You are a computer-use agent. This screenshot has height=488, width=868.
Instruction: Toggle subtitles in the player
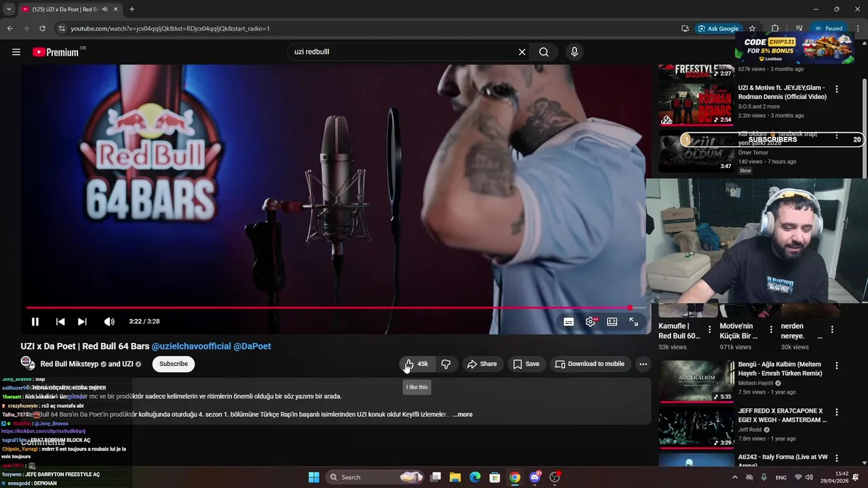tap(569, 322)
